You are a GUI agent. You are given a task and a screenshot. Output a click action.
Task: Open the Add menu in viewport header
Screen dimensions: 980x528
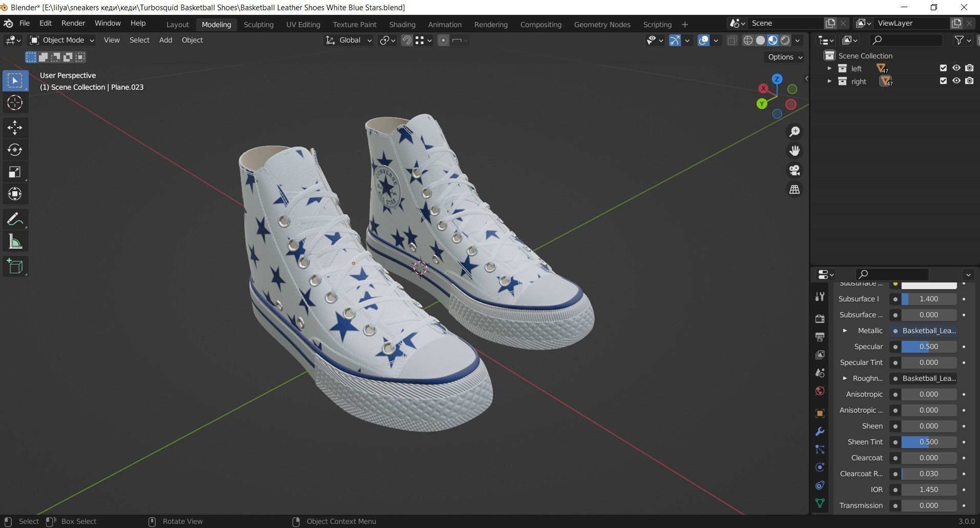click(165, 40)
